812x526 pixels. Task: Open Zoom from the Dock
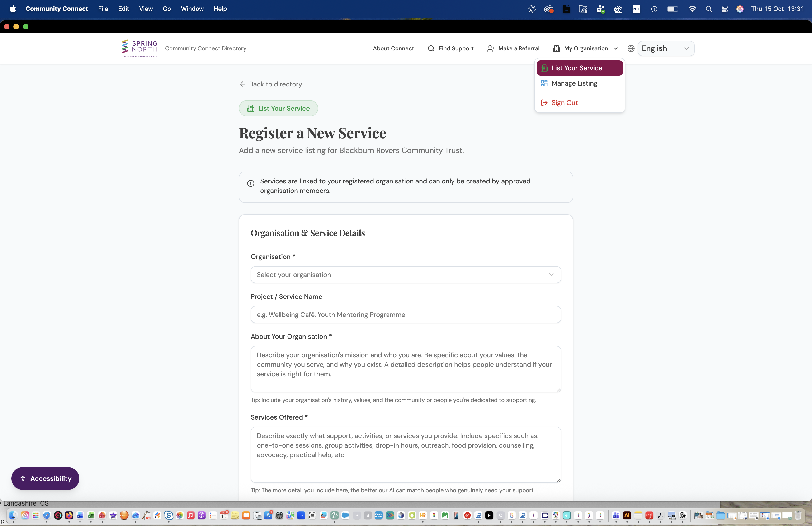pyautogui.click(x=301, y=515)
